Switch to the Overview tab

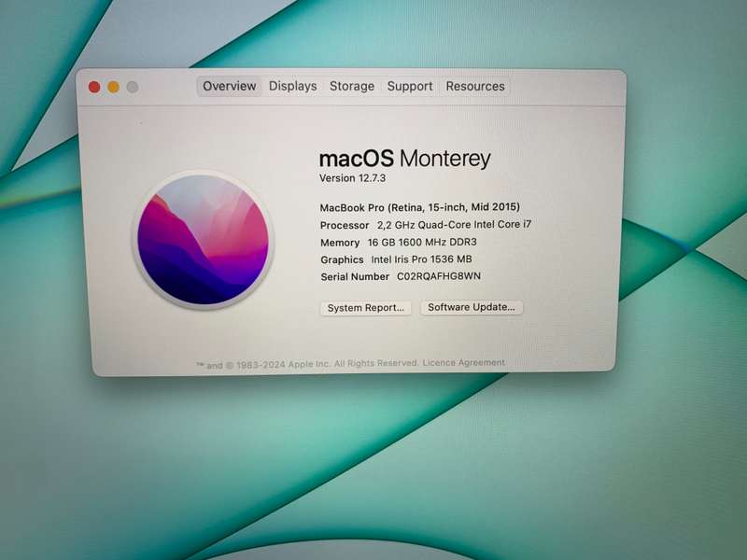click(229, 86)
